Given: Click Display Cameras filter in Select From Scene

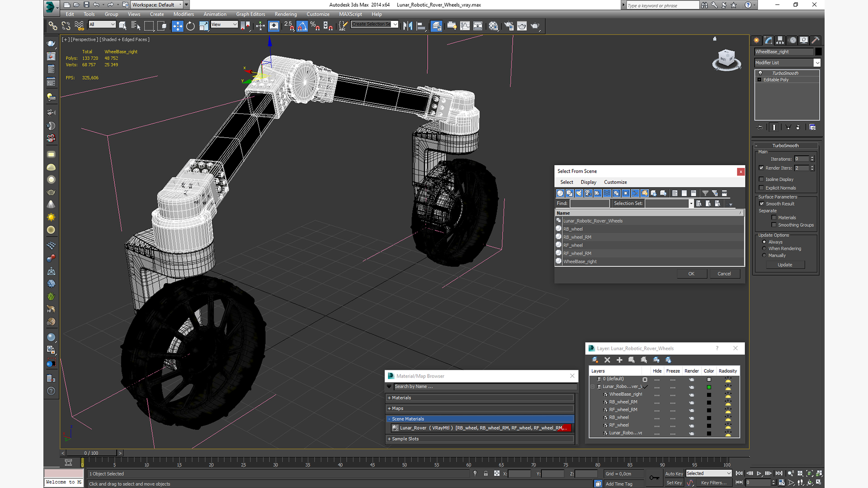Looking at the screenshot, I should (588, 193).
